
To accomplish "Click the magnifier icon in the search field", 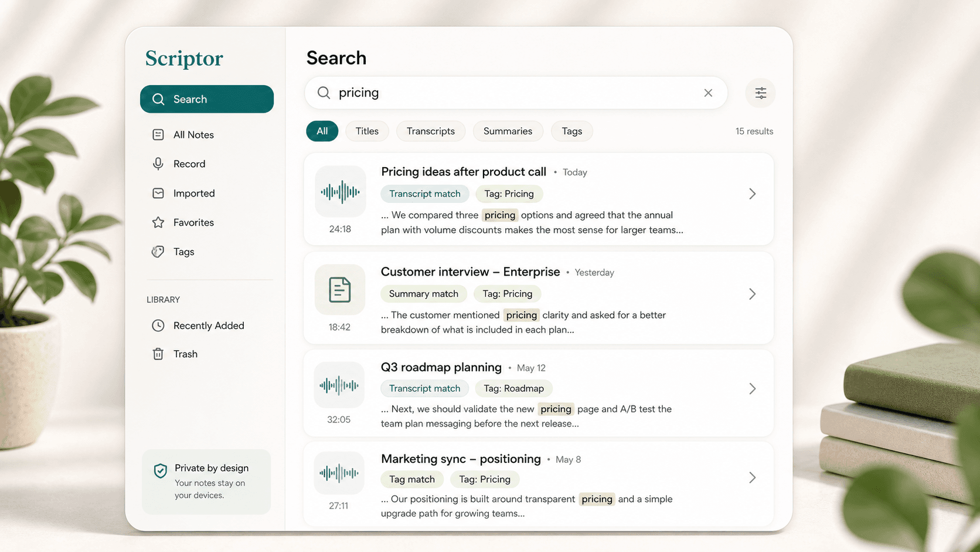I will coord(324,93).
